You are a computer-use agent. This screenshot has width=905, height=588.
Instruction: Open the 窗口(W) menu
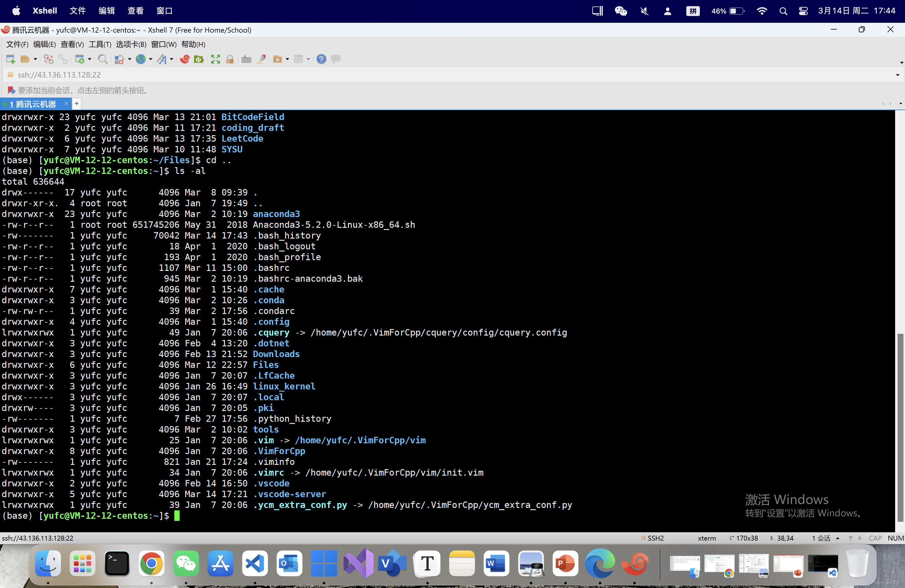tap(164, 44)
